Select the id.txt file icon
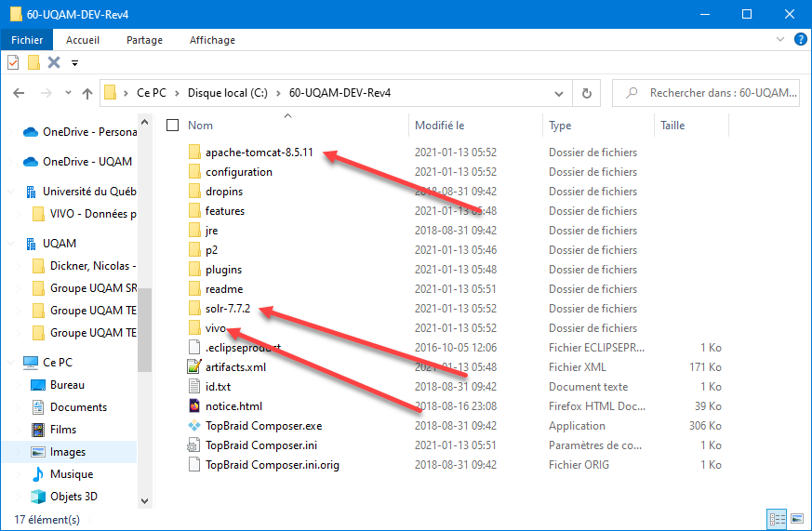The width and height of the screenshot is (812, 531). point(194,387)
